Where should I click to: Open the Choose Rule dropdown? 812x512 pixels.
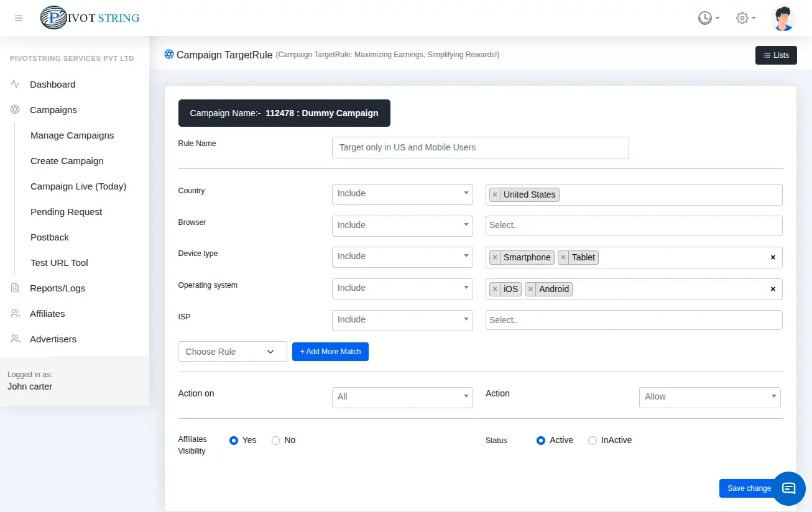233,351
